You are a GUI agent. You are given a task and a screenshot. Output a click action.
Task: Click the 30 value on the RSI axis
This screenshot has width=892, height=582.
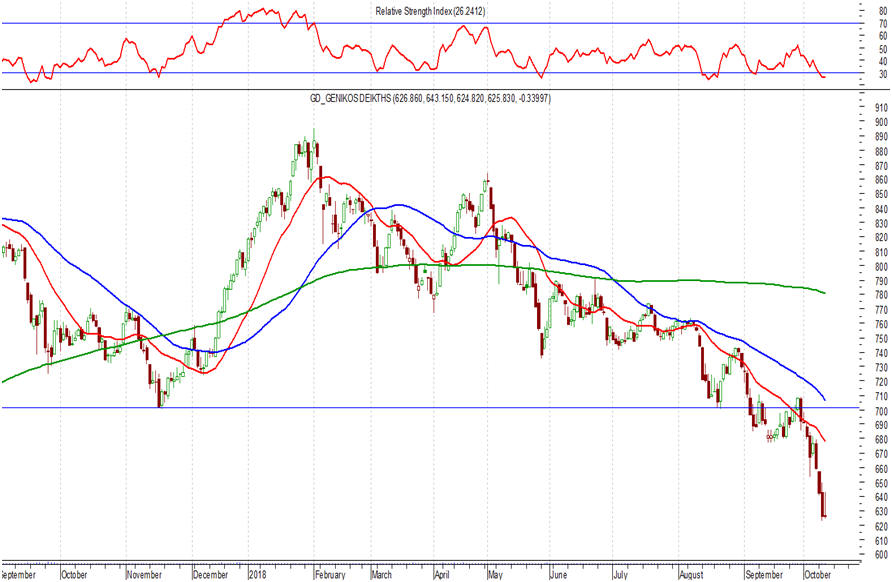coord(883,75)
